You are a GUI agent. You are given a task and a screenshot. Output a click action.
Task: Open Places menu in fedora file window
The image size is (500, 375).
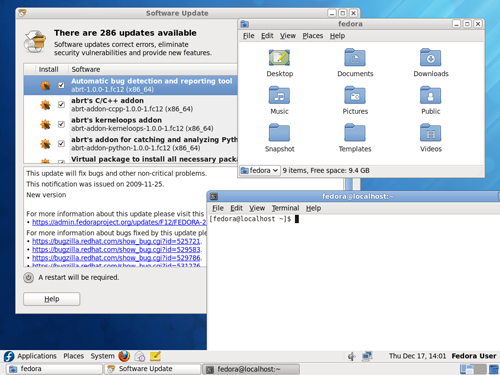[x=313, y=36]
